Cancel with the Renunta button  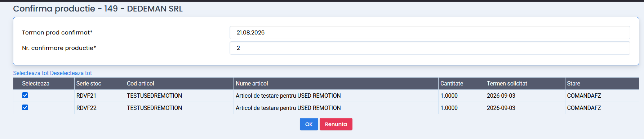click(x=336, y=124)
